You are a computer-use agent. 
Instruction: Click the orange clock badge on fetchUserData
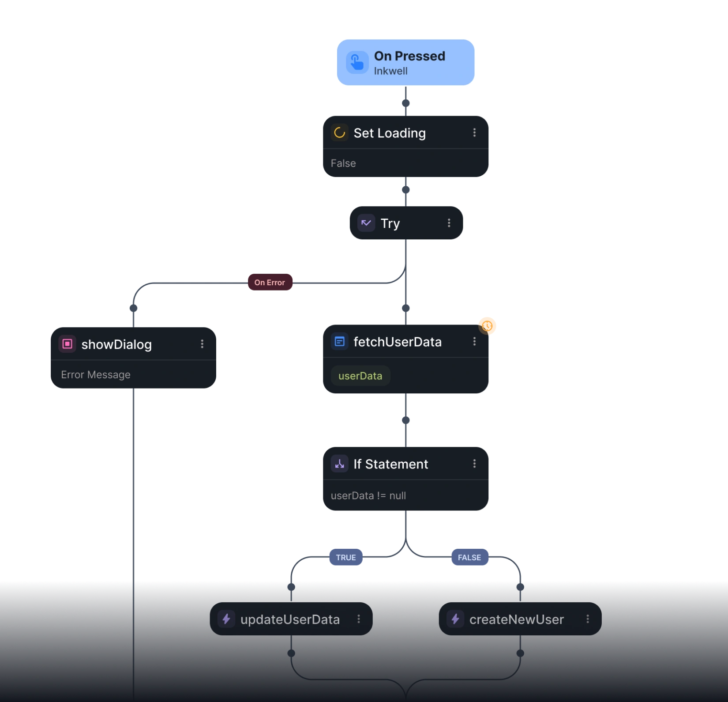coord(487,326)
